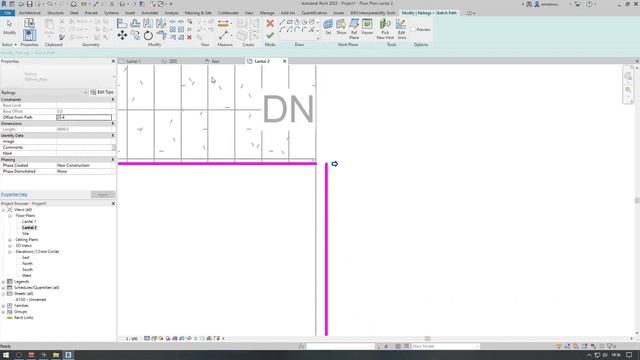Click the Move tool icon
This screenshot has width=640, height=360.
coord(122,36)
